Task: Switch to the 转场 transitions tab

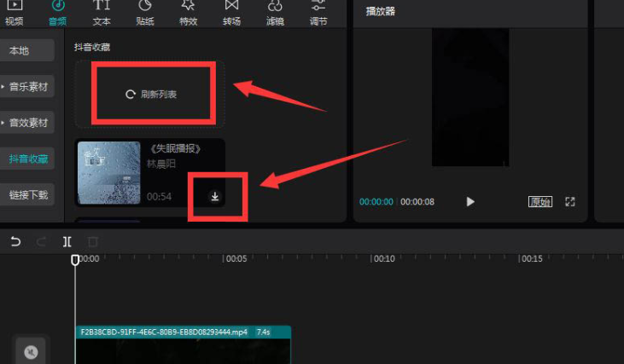Action: click(x=231, y=12)
